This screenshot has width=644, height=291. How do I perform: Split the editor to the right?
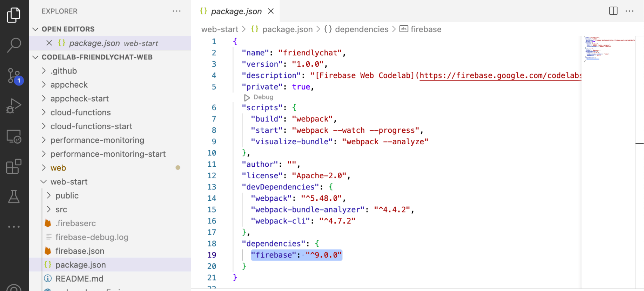tap(613, 11)
